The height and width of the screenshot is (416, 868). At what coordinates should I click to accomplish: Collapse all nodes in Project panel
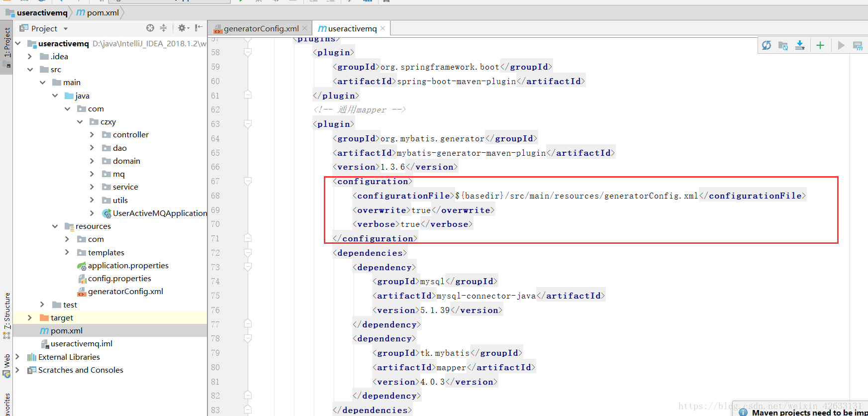163,28
